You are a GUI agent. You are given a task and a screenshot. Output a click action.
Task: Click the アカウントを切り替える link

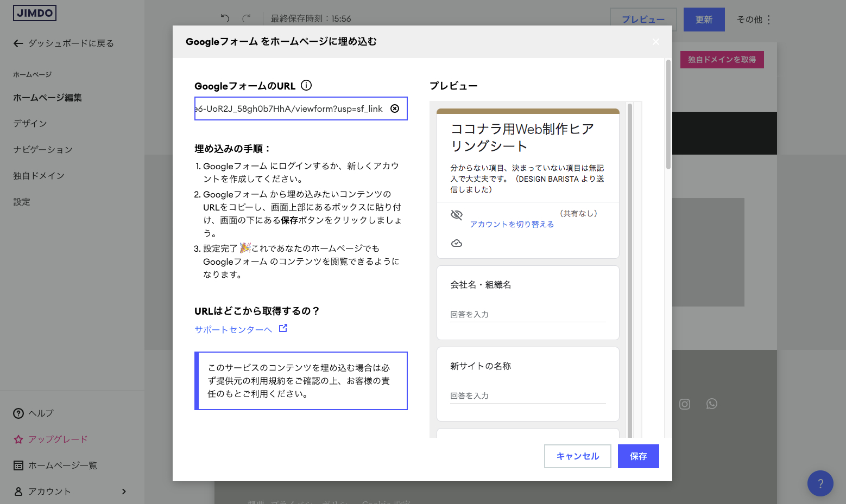(511, 224)
